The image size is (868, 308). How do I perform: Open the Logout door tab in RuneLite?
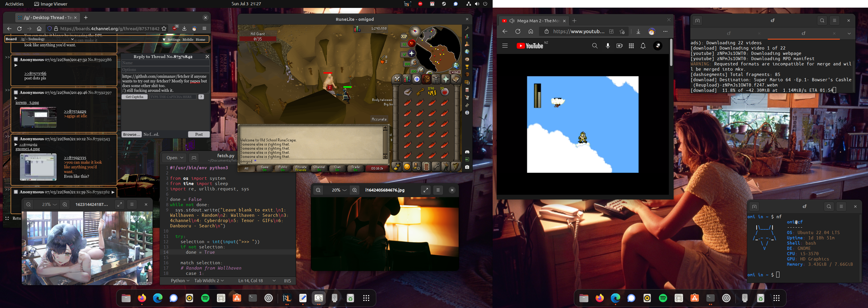[426, 167]
